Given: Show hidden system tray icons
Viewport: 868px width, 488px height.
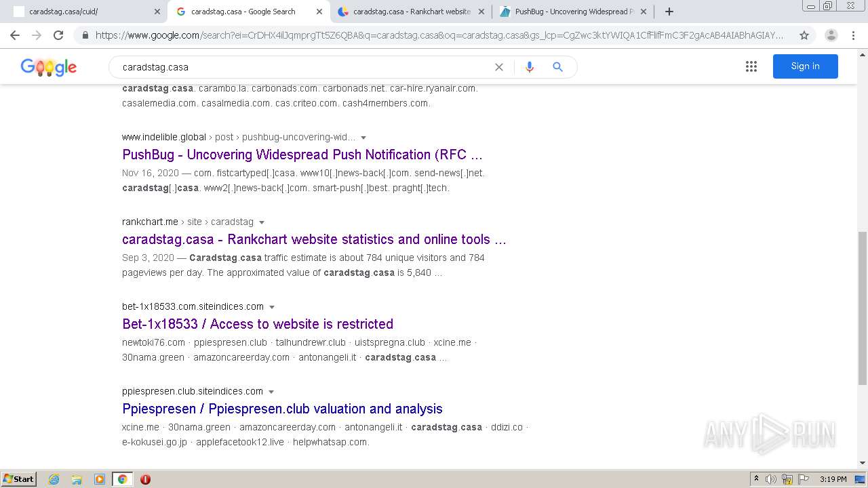Looking at the screenshot, I should (x=756, y=479).
